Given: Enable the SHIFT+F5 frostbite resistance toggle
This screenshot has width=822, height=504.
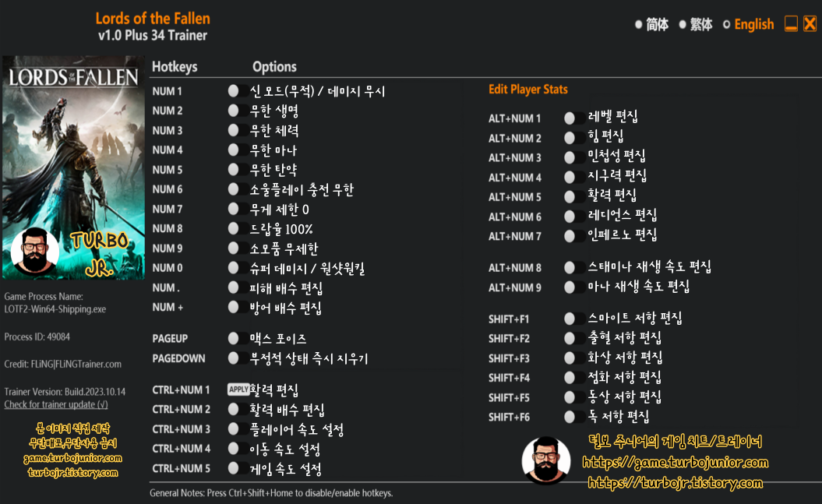Looking at the screenshot, I should 574,397.
